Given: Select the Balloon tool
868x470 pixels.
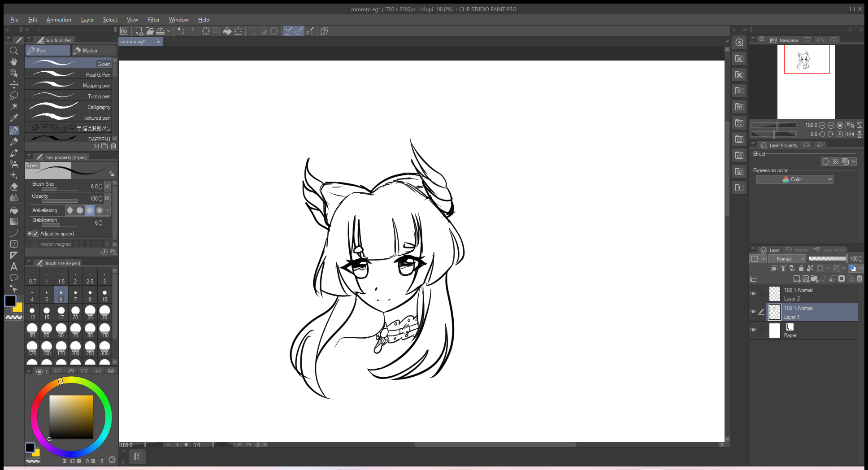Looking at the screenshot, I should coord(14,278).
